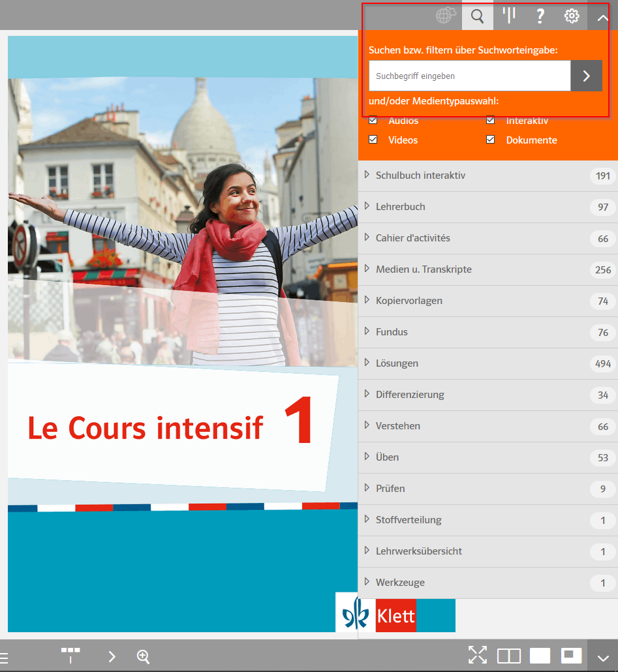Switch to single-page view
Screen dimensions: 618x672
click(540, 656)
